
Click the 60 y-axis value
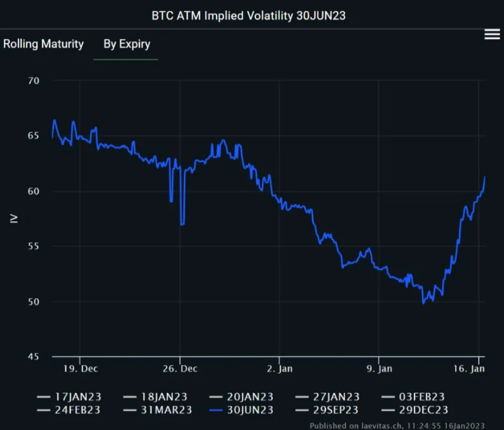point(34,191)
